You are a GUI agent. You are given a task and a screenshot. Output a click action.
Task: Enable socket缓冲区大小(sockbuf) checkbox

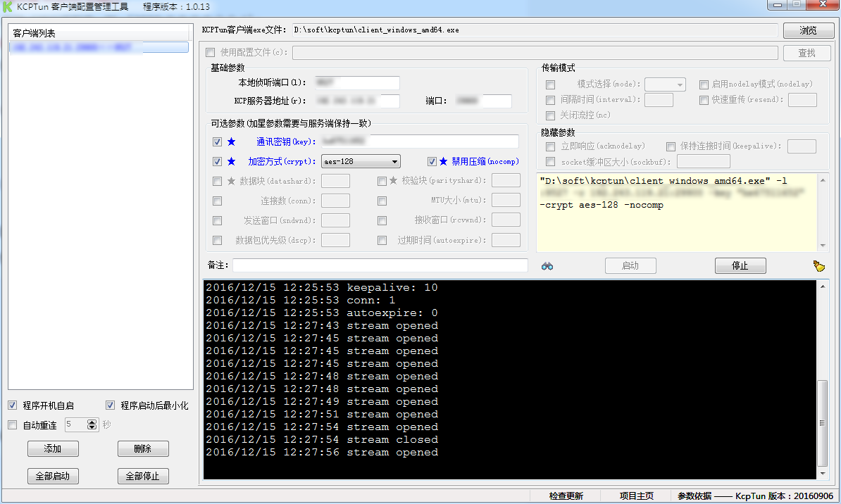pyautogui.click(x=550, y=162)
